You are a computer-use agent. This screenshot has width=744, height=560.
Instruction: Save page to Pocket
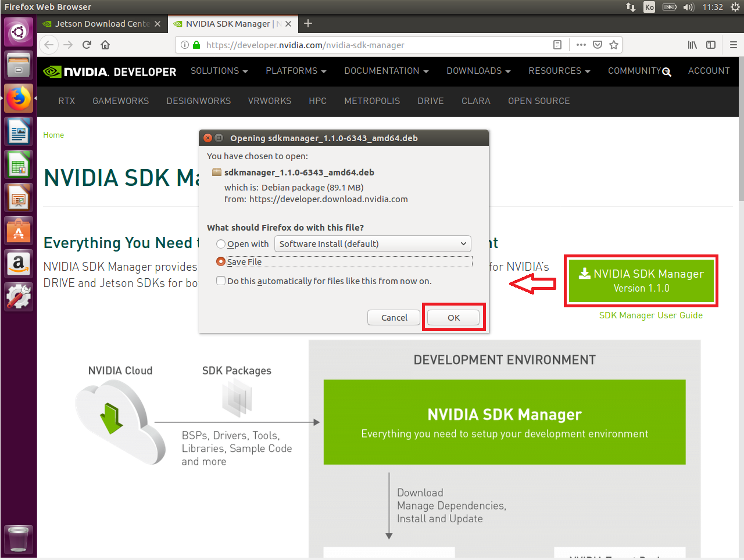pyautogui.click(x=598, y=45)
